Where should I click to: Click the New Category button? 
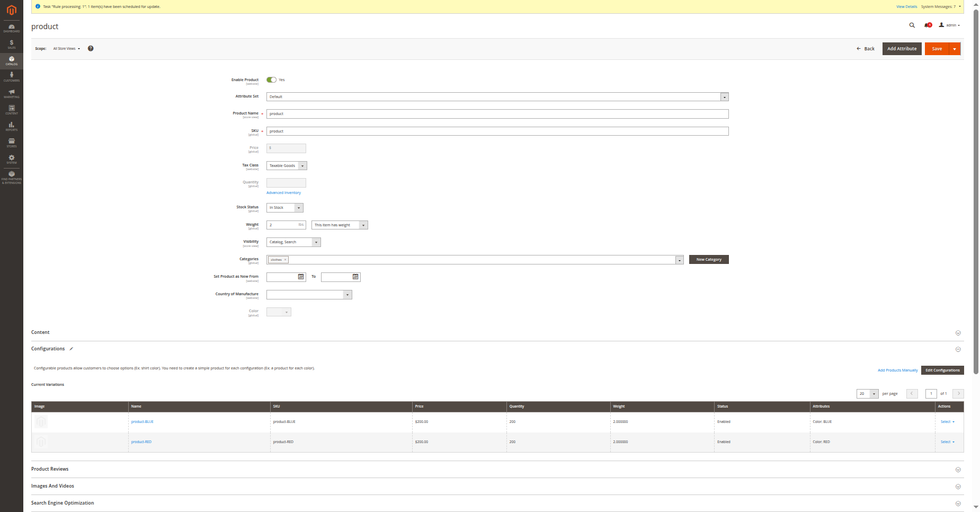(x=709, y=260)
